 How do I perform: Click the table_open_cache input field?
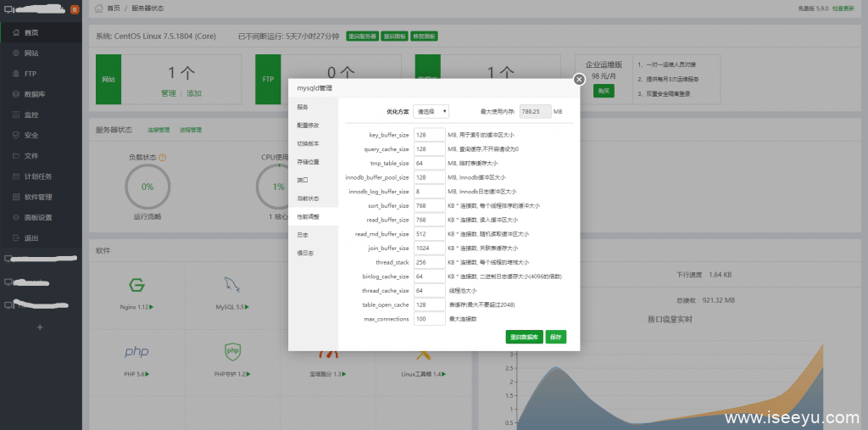point(430,304)
